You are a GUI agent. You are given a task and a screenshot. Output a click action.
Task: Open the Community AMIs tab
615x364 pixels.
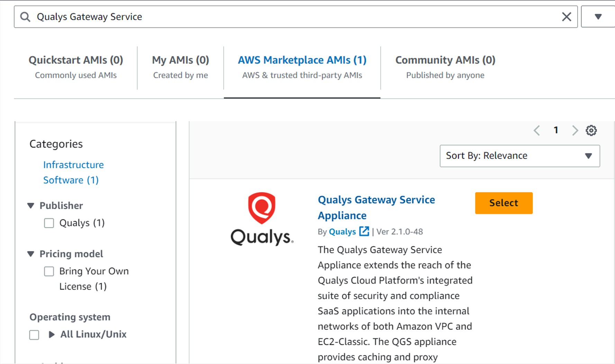click(x=445, y=67)
